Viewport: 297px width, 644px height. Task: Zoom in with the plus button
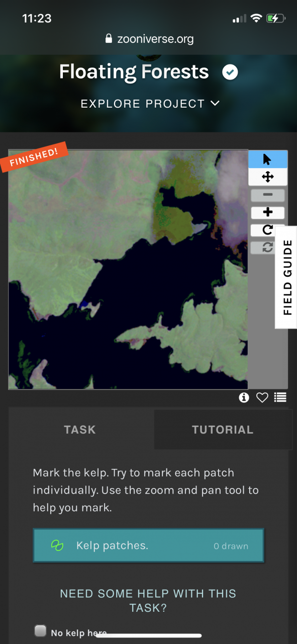(267, 212)
